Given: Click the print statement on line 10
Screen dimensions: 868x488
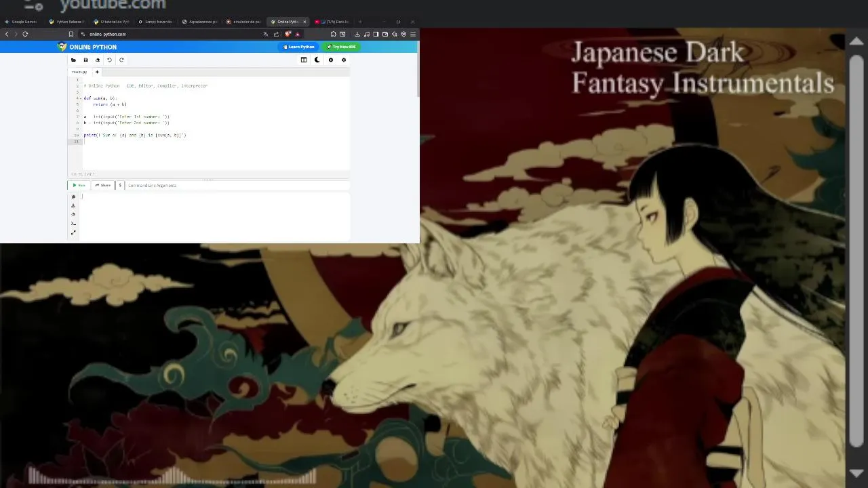Looking at the screenshot, I should point(135,135).
